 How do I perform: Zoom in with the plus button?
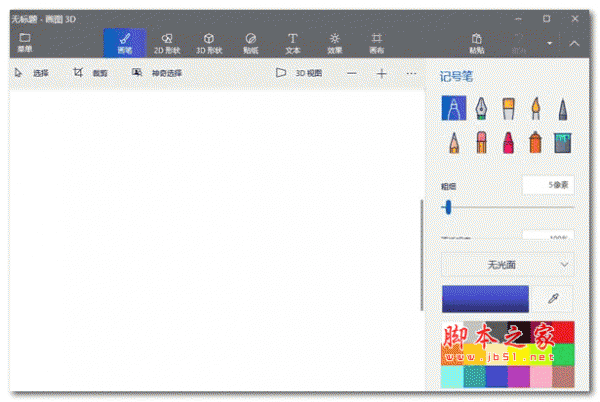(x=381, y=73)
